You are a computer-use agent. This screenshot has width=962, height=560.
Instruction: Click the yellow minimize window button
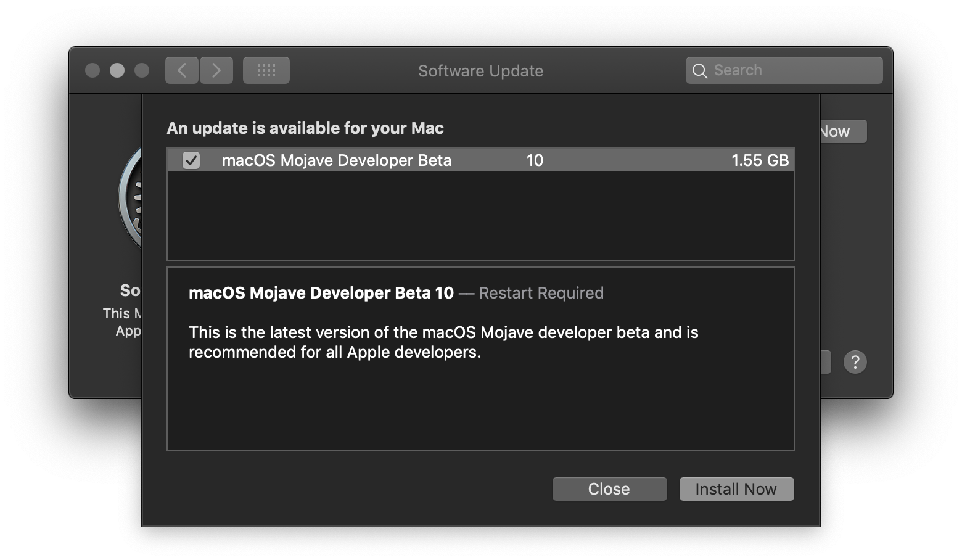[x=117, y=70]
